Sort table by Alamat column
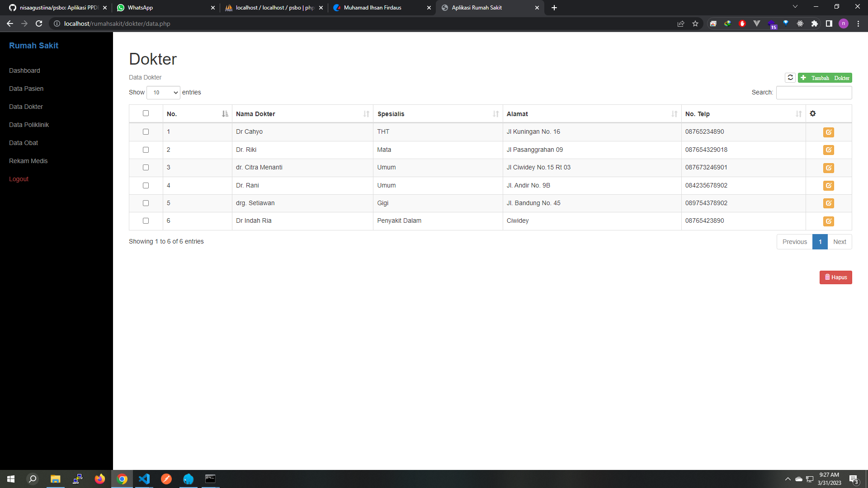This screenshot has height=488, width=868. pyautogui.click(x=592, y=114)
